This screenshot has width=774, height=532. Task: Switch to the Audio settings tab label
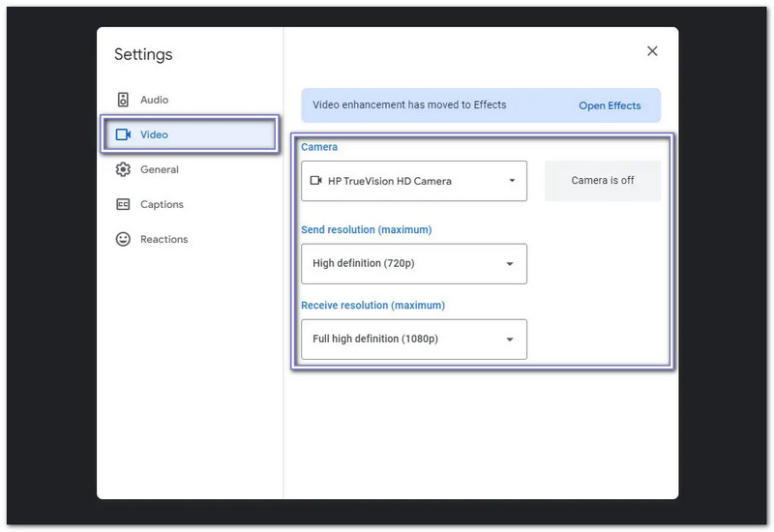coord(154,100)
